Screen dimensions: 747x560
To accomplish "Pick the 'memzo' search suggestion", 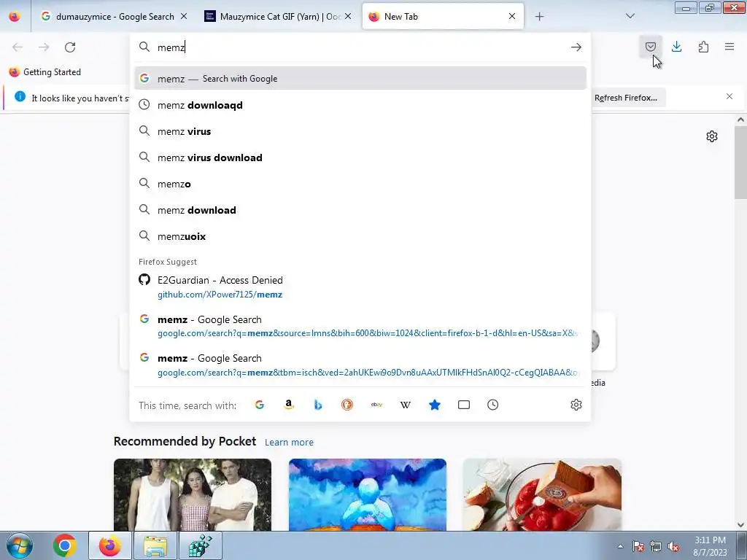I will click(360, 183).
